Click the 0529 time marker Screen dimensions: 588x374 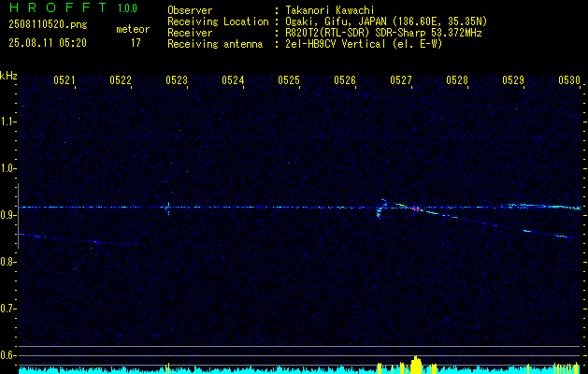[x=513, y=79]
